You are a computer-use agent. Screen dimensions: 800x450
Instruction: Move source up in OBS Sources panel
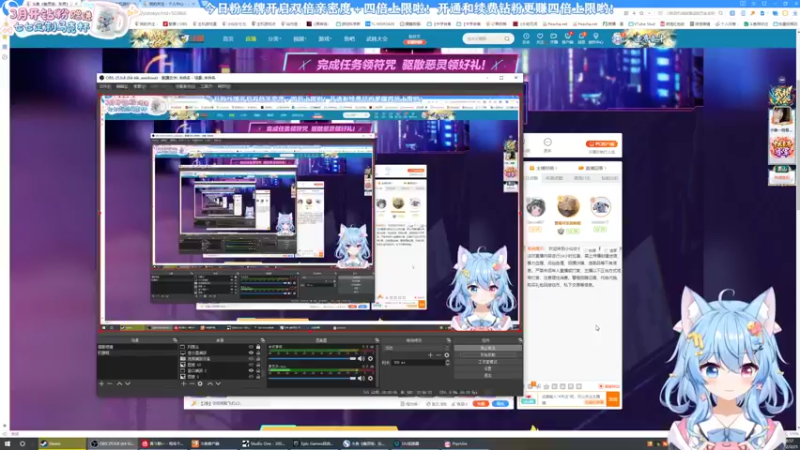click(x=210, y=384)
